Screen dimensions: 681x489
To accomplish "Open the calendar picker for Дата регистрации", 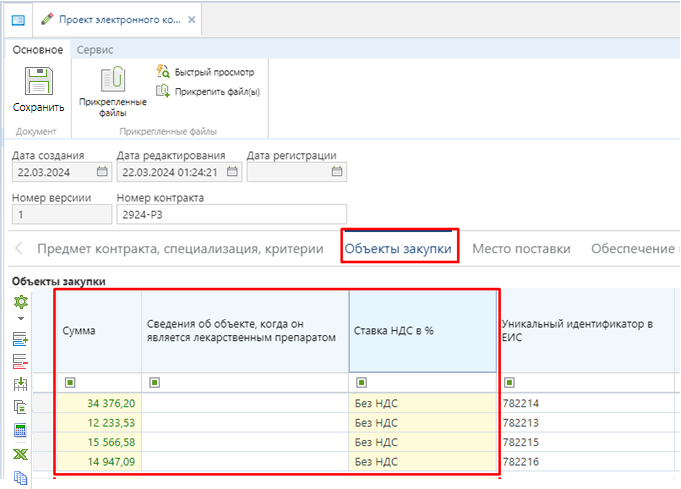I will [337, 172].
